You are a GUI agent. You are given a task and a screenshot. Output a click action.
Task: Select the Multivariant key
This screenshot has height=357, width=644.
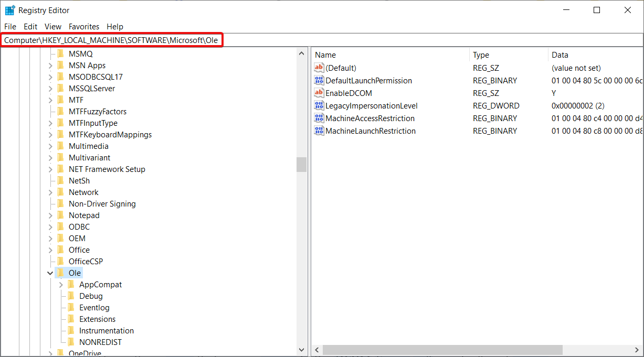click(x=89, y=157)
